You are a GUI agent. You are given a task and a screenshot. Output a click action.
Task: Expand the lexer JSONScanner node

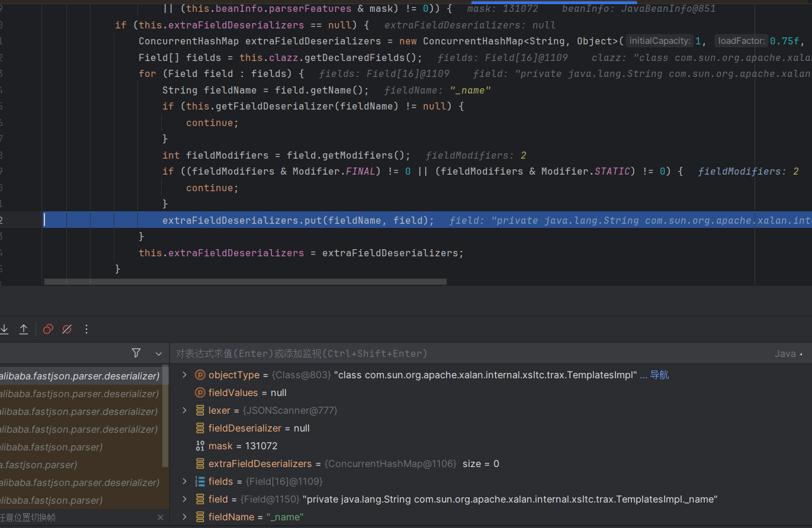(184, 410)
